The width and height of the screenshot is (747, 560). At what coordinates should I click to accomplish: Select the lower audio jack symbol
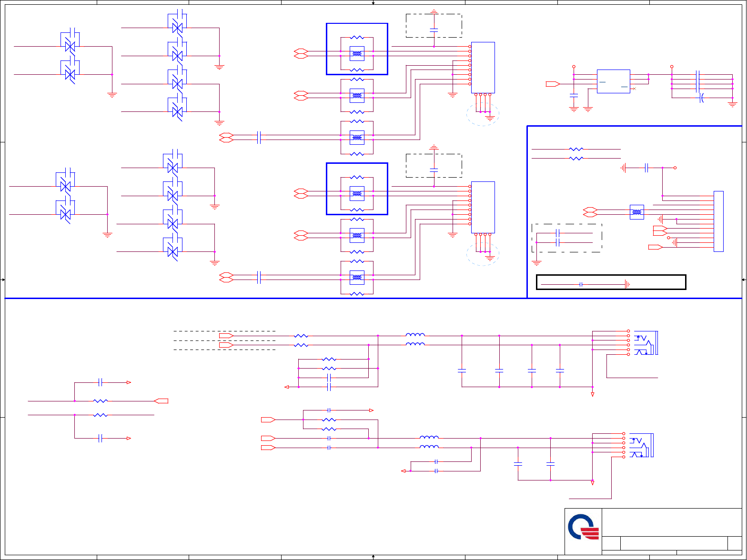tap(641, 445)
